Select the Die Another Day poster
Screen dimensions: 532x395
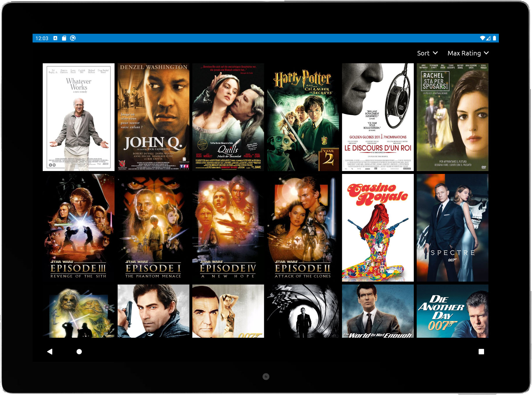(x=453, y=311)
